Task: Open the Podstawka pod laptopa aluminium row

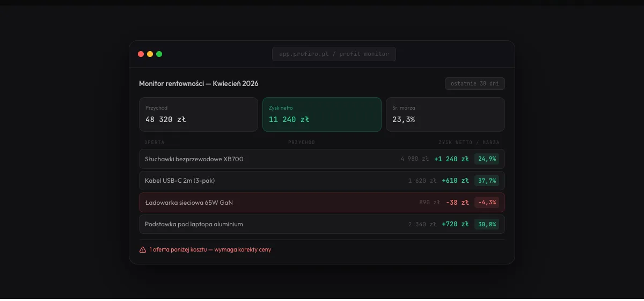Action: [322, 224]
